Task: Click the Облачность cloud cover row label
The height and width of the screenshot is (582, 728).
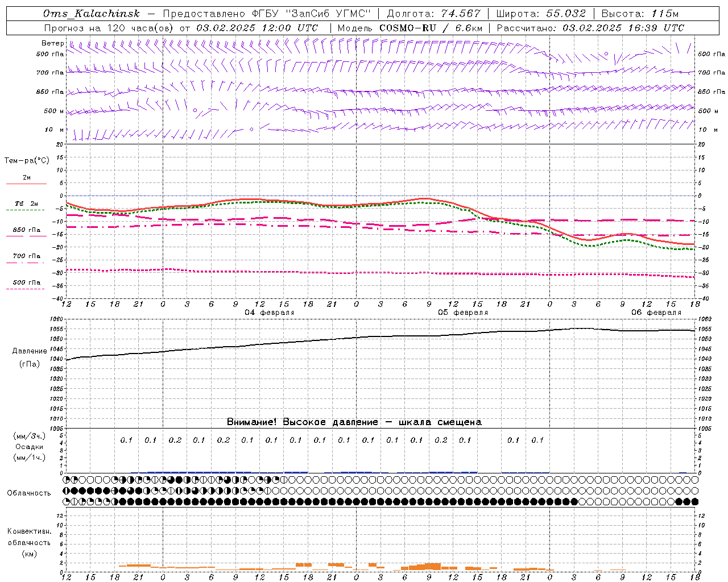Action: coord(29,493)
